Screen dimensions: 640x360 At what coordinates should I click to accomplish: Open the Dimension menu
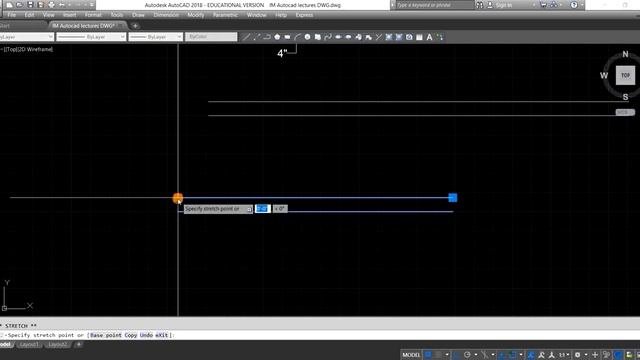(x=166, y=15)
